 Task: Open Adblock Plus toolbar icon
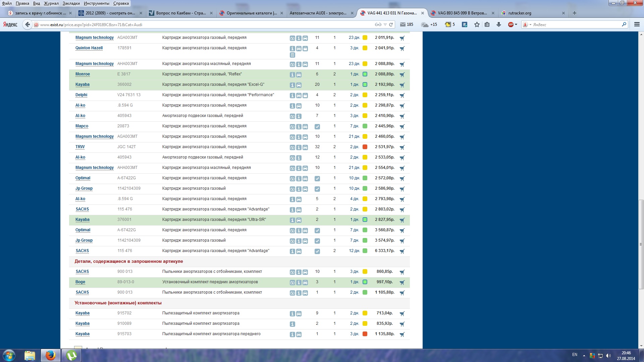click(x=511, y=24)
